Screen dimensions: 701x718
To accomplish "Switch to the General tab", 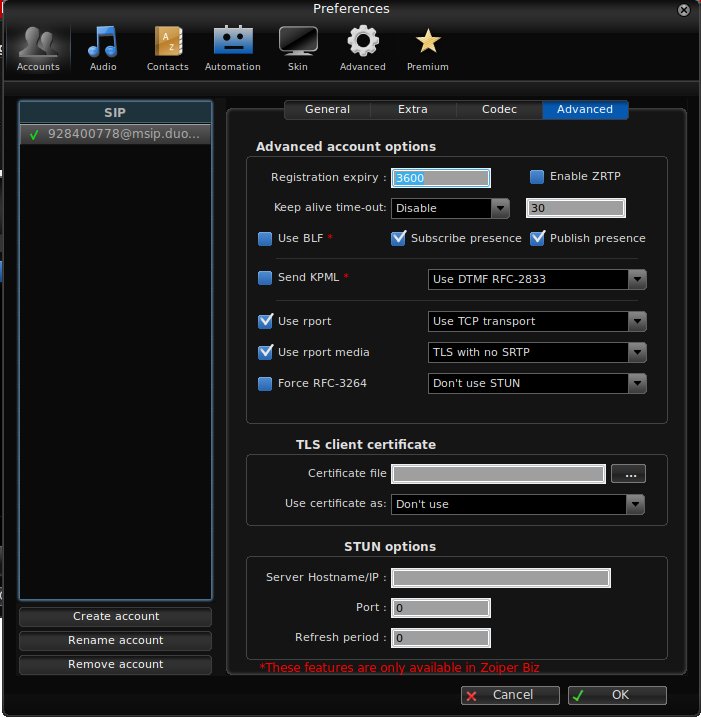I will pos(327,109).
